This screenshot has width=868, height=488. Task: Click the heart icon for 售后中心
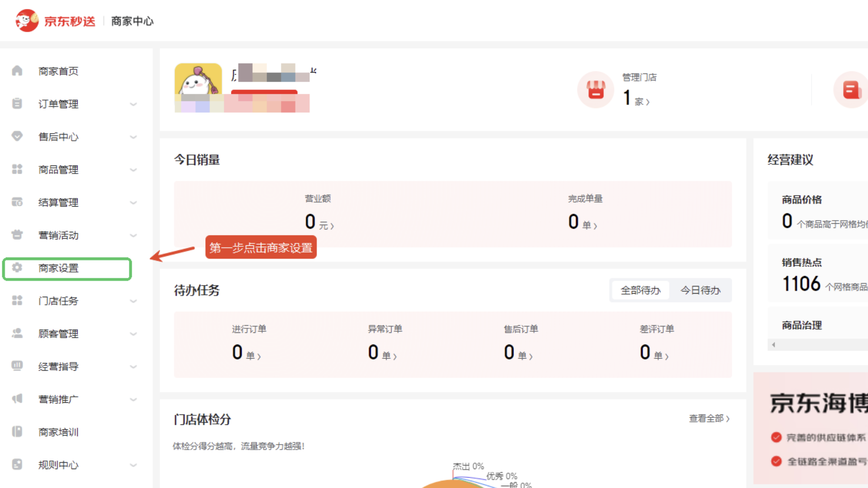pos(17,136)
